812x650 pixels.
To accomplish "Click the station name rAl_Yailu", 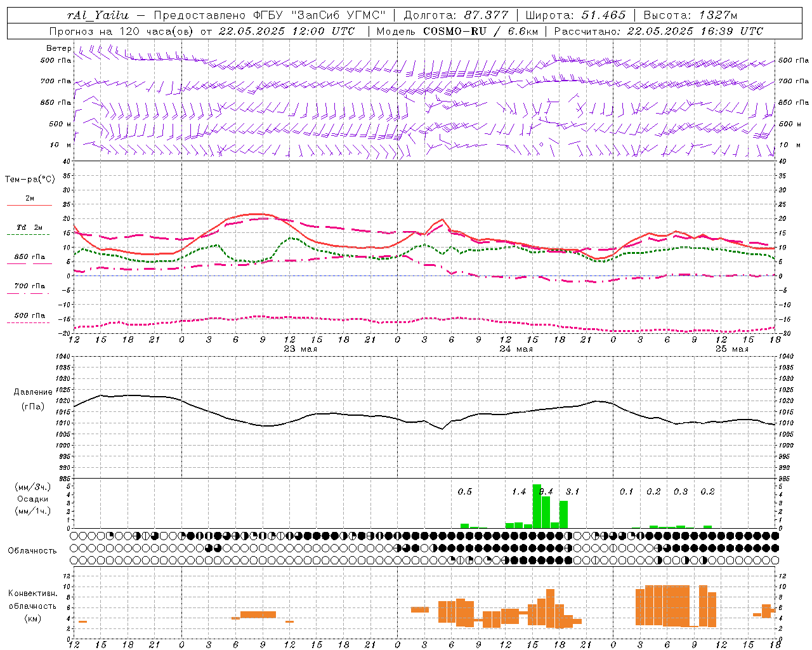I will tap(98, 15).
